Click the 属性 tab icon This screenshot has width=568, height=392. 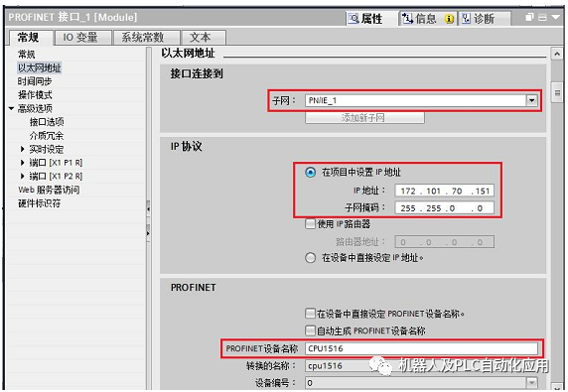tap(354, 19)
